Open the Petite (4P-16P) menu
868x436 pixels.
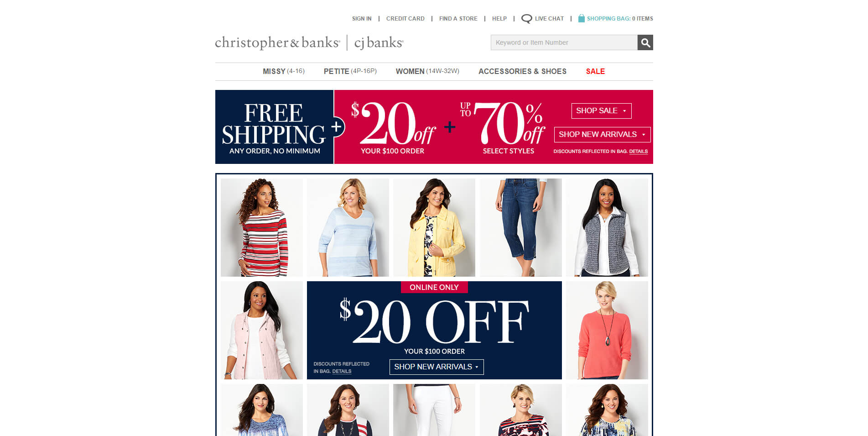pos(350,71)
